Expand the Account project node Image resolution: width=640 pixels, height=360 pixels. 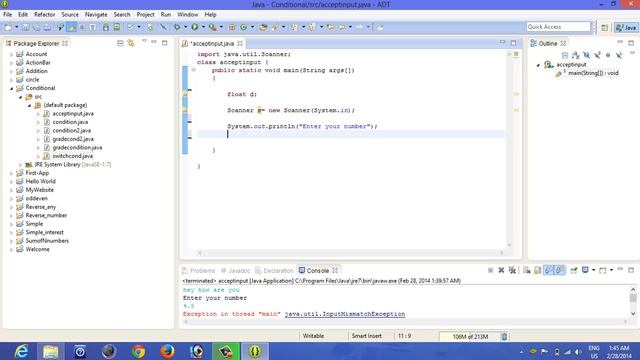11,54
